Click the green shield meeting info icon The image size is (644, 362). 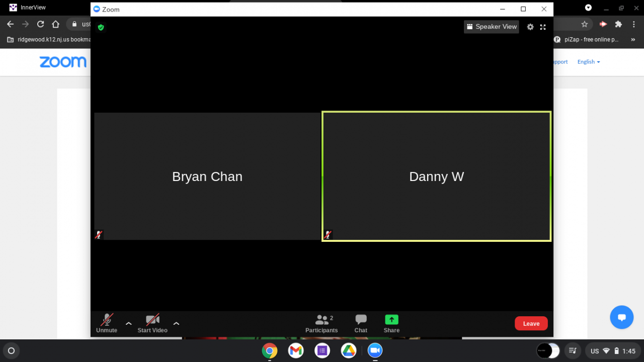101,27
